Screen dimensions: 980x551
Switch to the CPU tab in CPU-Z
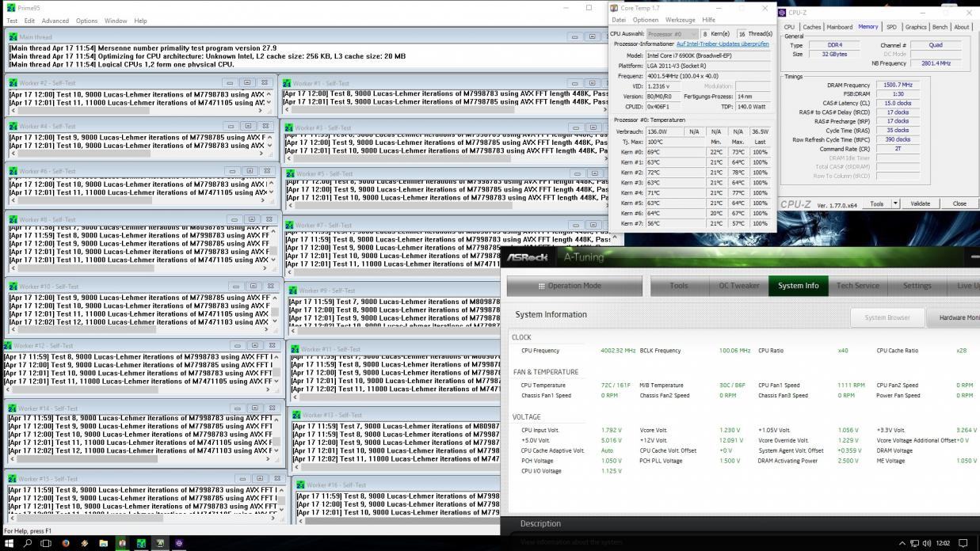tap(789, 27)
